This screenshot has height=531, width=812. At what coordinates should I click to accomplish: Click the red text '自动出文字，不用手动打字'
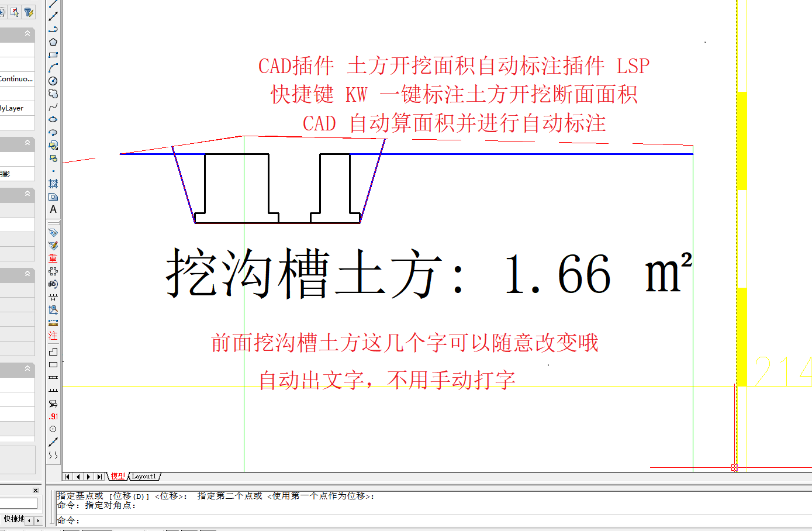click(387, 380)
